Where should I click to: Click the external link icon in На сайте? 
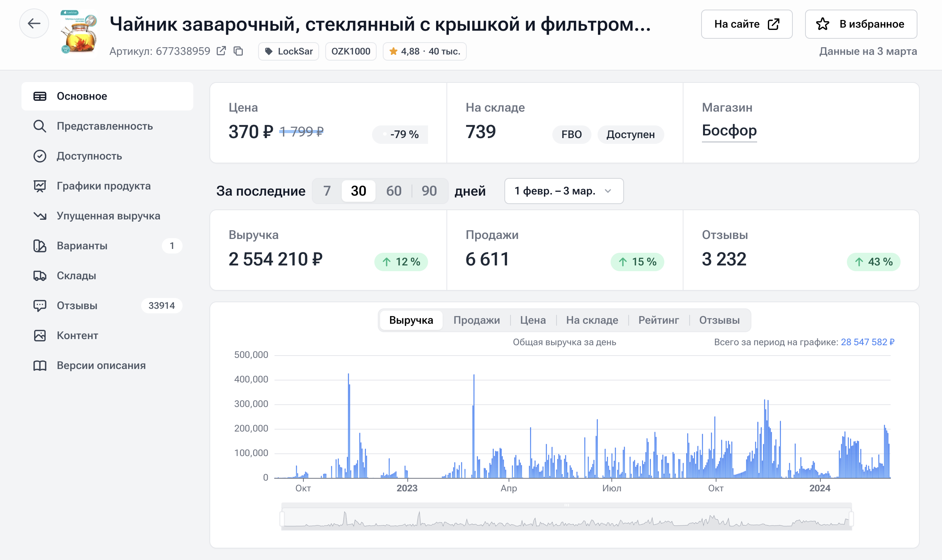point(774,24)
